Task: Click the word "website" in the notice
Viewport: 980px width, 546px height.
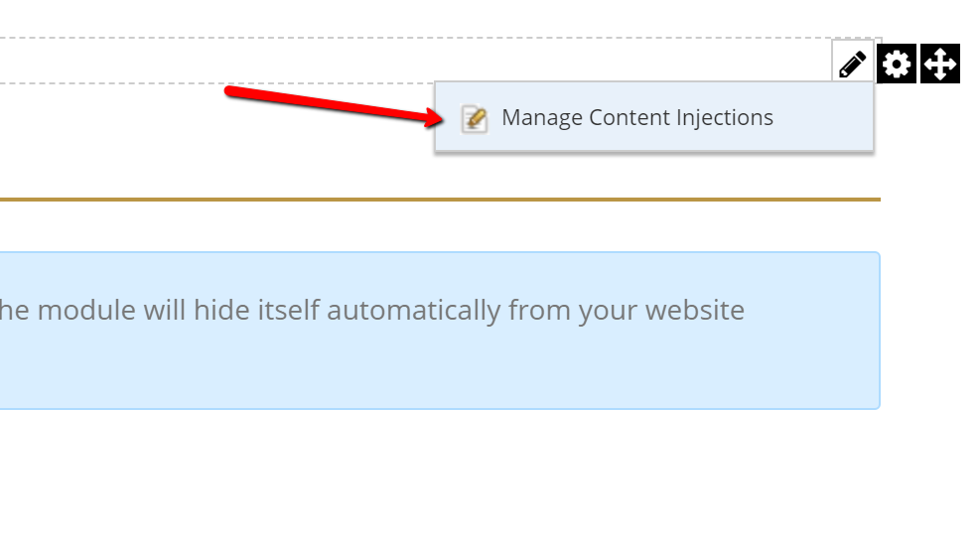Action: [694, 310]
